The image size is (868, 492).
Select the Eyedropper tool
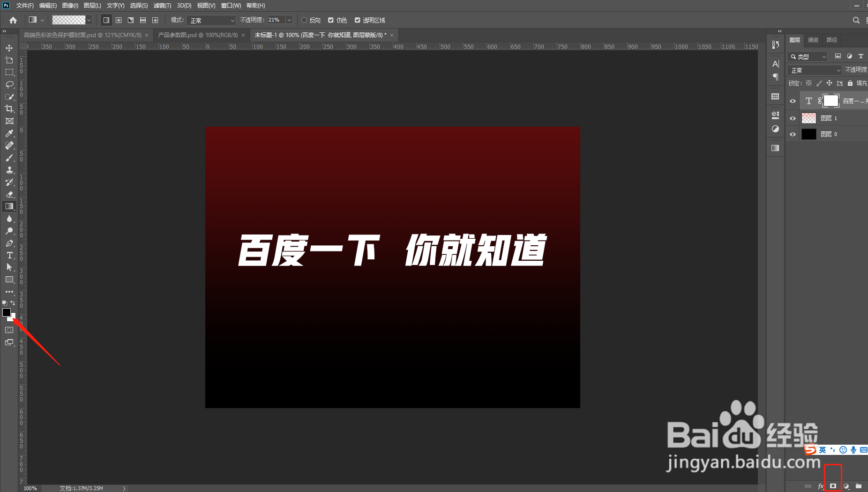point(9,133)
